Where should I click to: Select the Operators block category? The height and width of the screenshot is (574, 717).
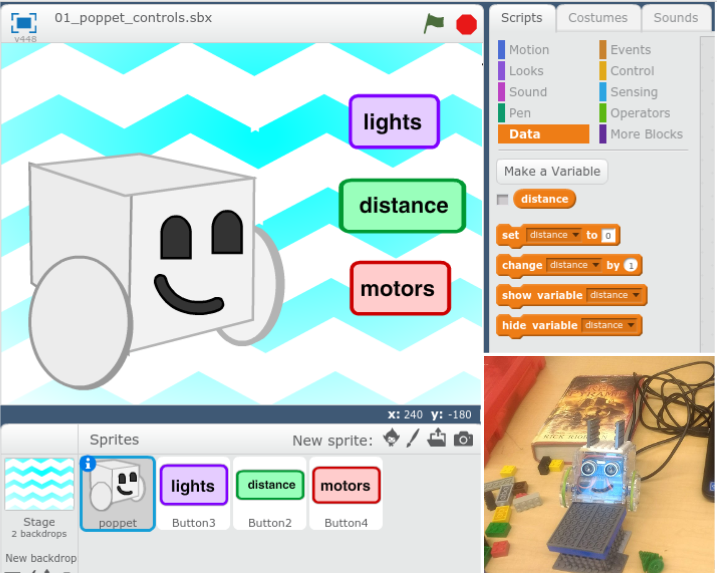(x=635, y=113)
